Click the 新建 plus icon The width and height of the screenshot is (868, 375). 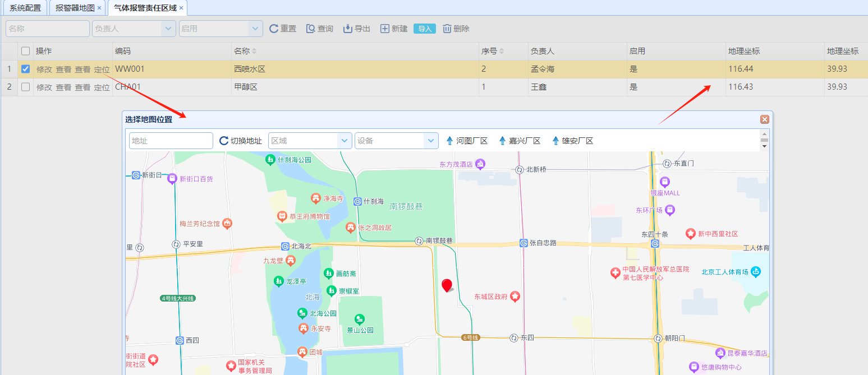385,29
